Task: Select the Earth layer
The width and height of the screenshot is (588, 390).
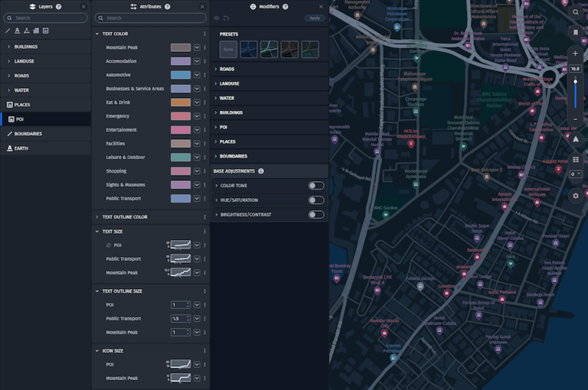Action: (46, 148)
